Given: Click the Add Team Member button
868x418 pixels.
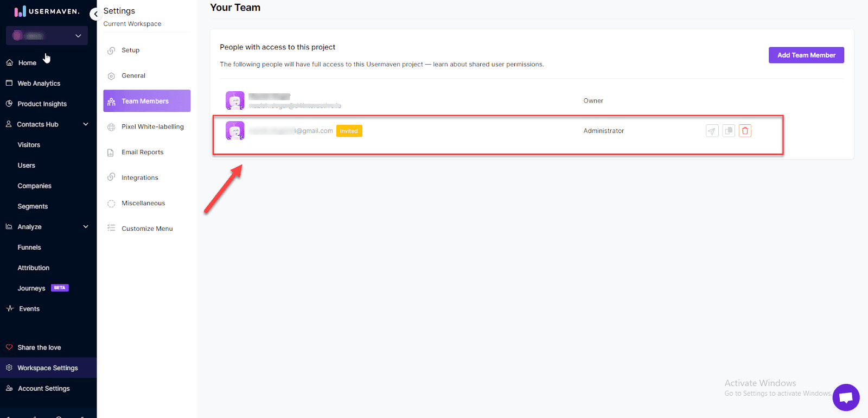Looking at the screenshot, I should pyautogui.click(x=806, y=55).
